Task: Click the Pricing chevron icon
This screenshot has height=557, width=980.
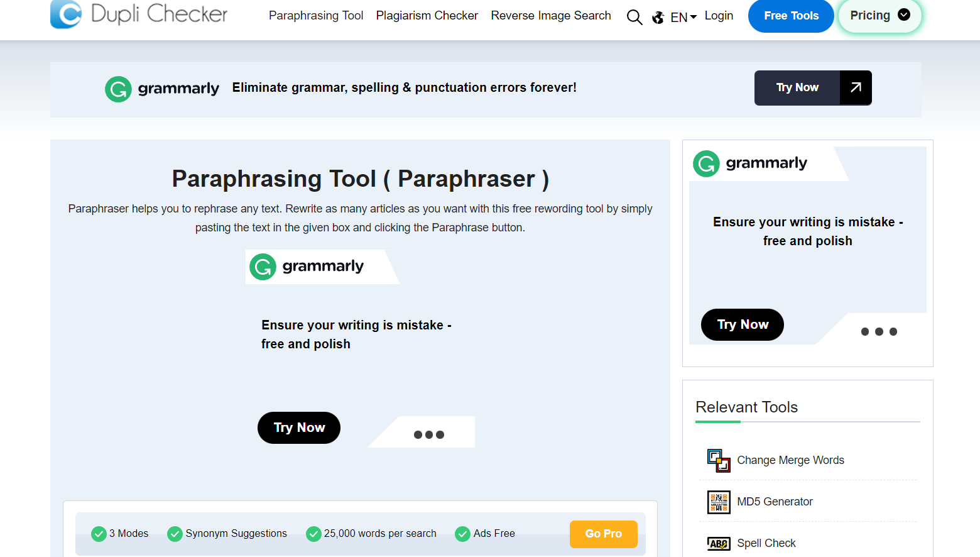Action: (904, 15)
